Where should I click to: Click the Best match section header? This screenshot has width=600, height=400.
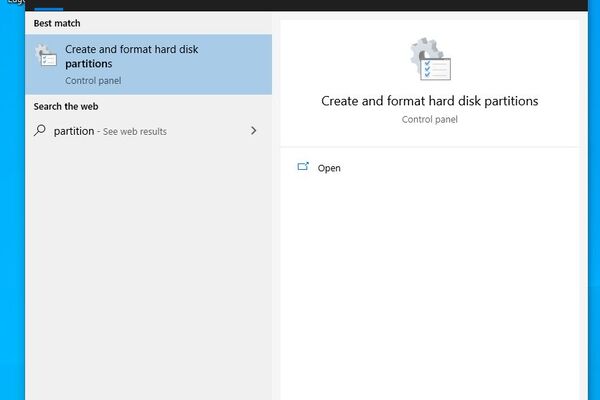(57, 22)
